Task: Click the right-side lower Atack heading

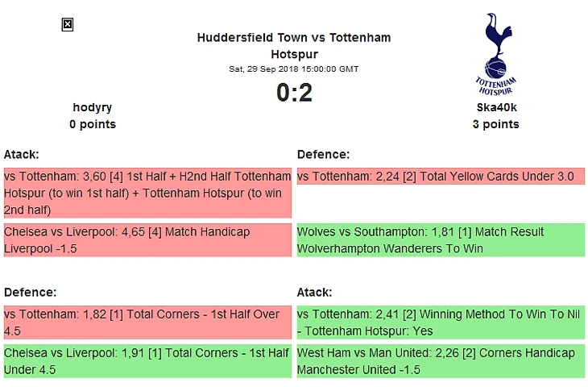Action: coord(315,292)
